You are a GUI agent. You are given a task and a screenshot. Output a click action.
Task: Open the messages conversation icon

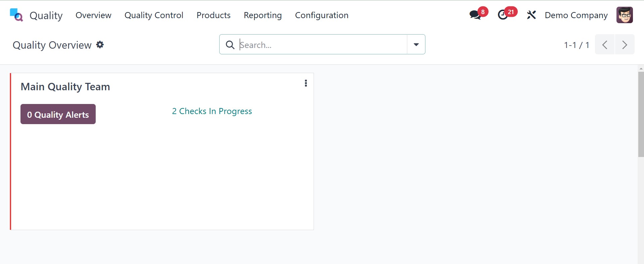click(475, 15)
